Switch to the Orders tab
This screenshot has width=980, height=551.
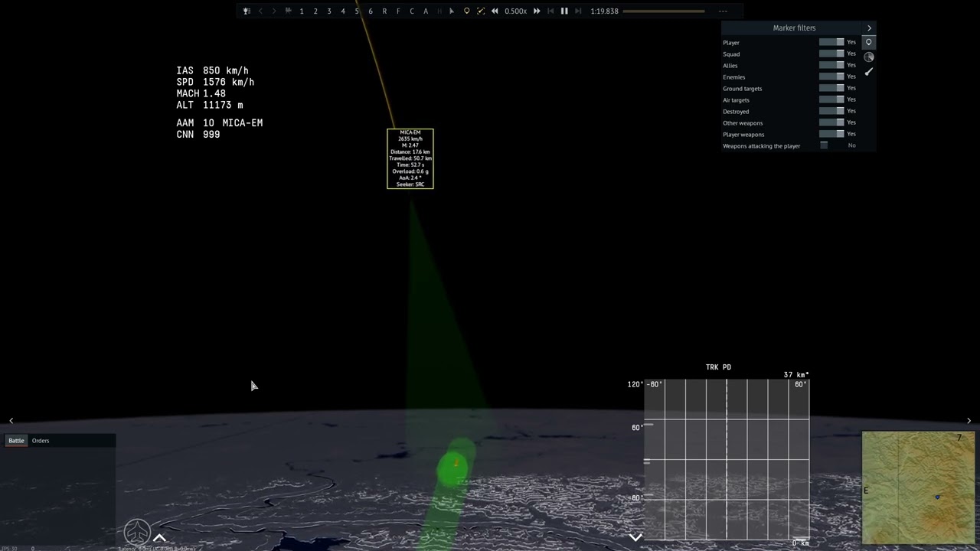[x=41, y=441]
